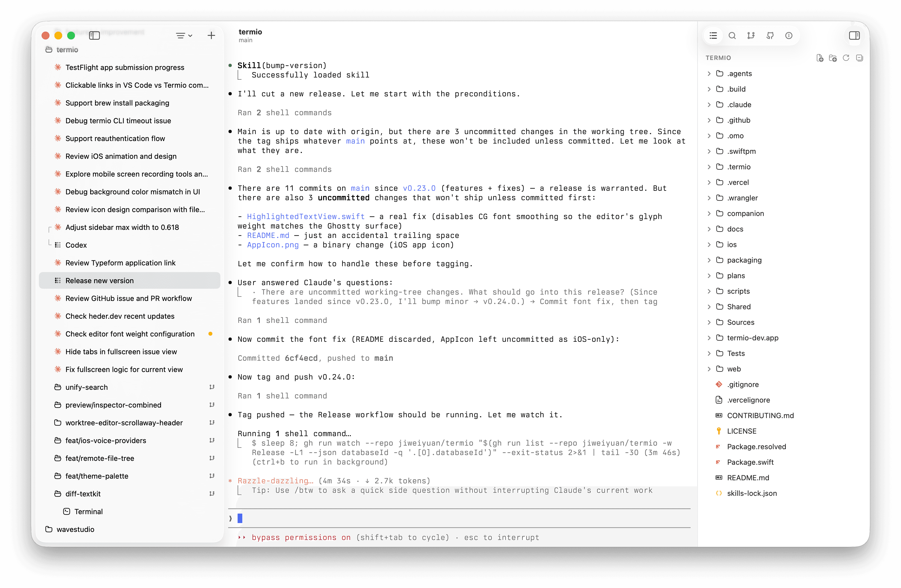Screen dimensions: 901x588
Task: Expand the .github folder
Action: coord(709,120)
